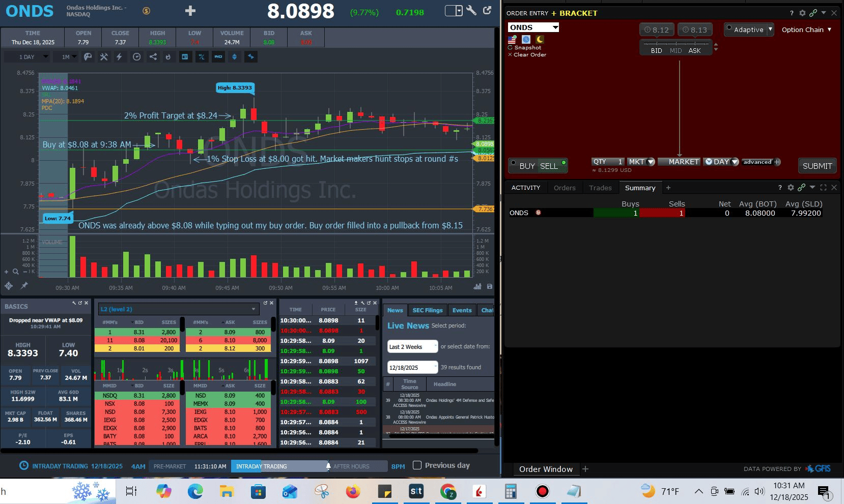Click the BID MID ASK price slider
The height and width of the screenshot is (504, 844).
pyautogui.click(x=676, y=47)
